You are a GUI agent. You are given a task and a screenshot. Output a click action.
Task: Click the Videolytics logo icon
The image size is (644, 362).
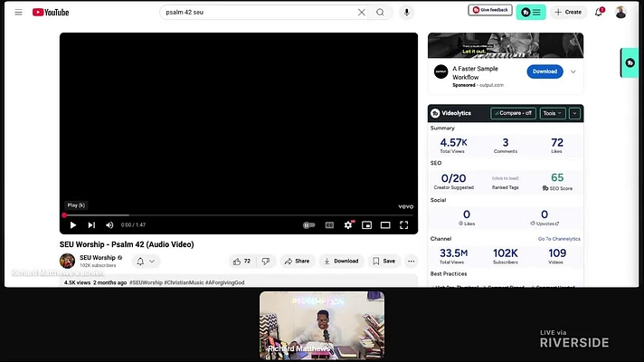(435, 113)
